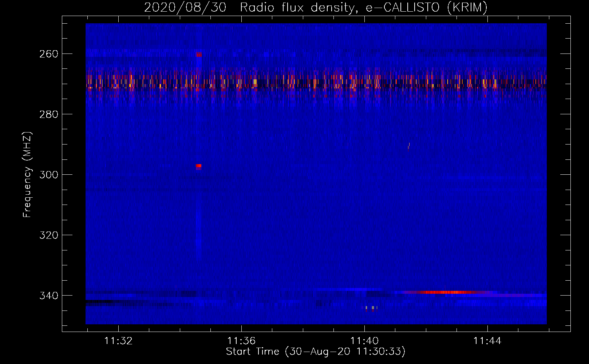
Task: Click the 340 frequency tick label
Action: [x=49, y=296]
